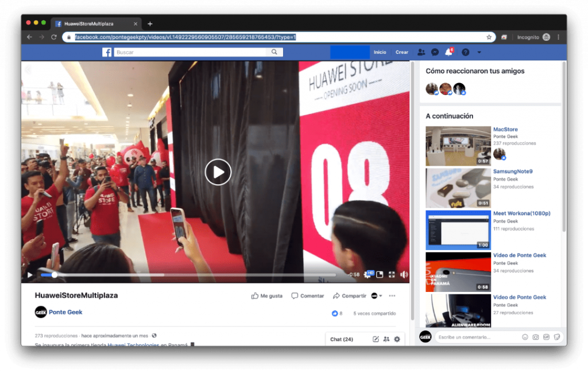Click Comentar button
Image resolution: width=588 pixels, height=374 pixels.
click(308, 295)
